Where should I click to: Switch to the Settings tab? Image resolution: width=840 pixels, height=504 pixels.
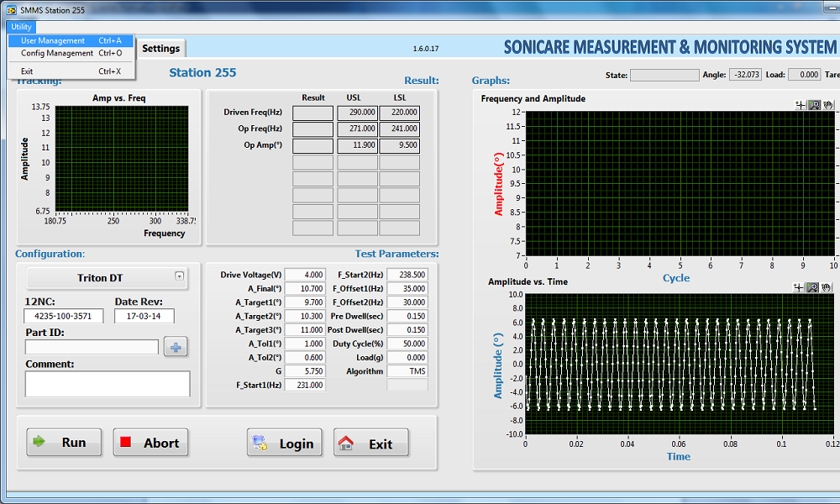tap(160, 49)
